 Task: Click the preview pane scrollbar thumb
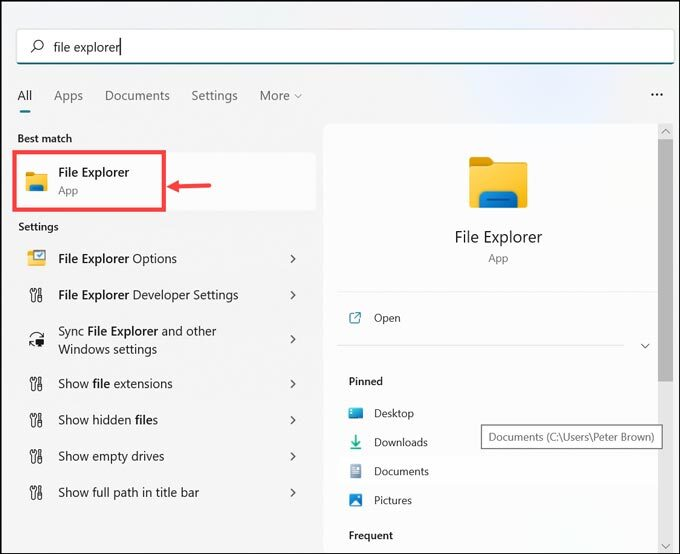(x=665, y=260)
